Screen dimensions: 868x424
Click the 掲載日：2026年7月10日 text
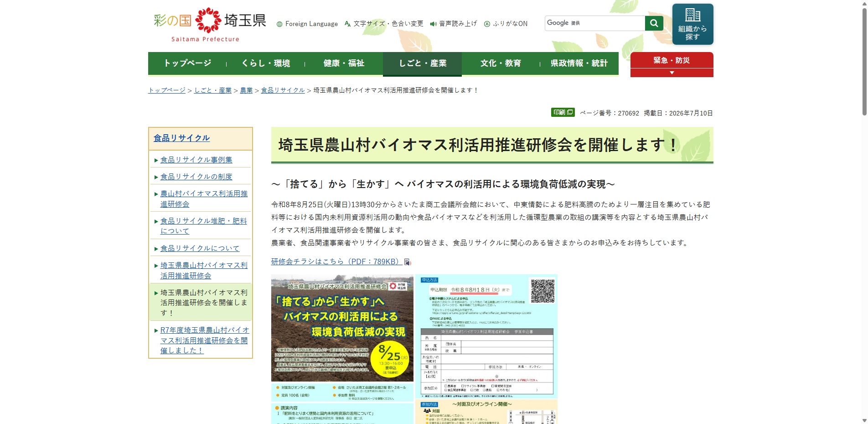coord(678,113)
